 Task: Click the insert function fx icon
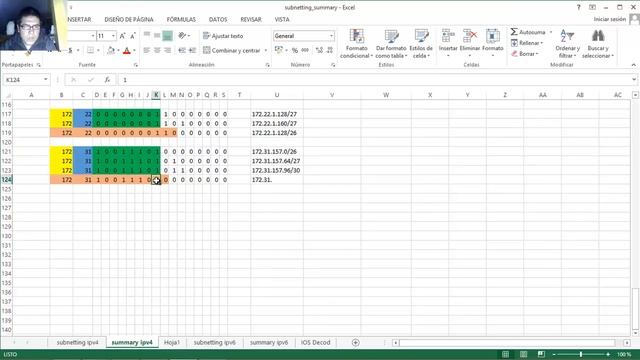click(x=107, y=80)
